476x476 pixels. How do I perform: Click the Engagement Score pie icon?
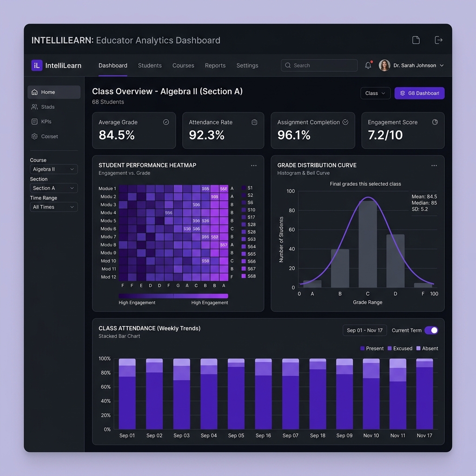[x=435, y=122]
